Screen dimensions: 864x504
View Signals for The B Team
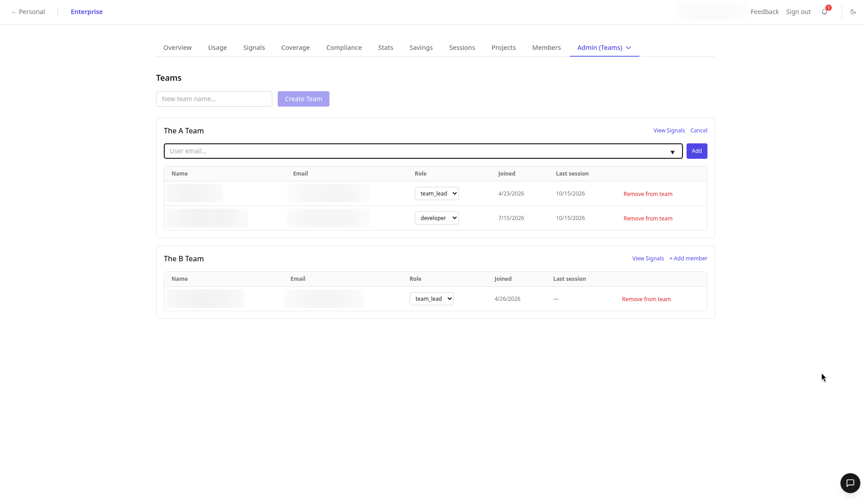(x=648, y=259)
